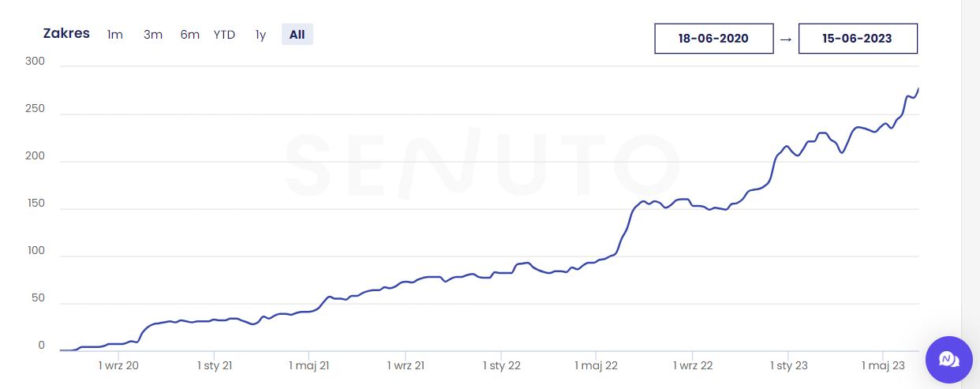This screenshot has width=980, height=389.
Task: Click the end date field 15-06-2023
Action: click(857, 38)
